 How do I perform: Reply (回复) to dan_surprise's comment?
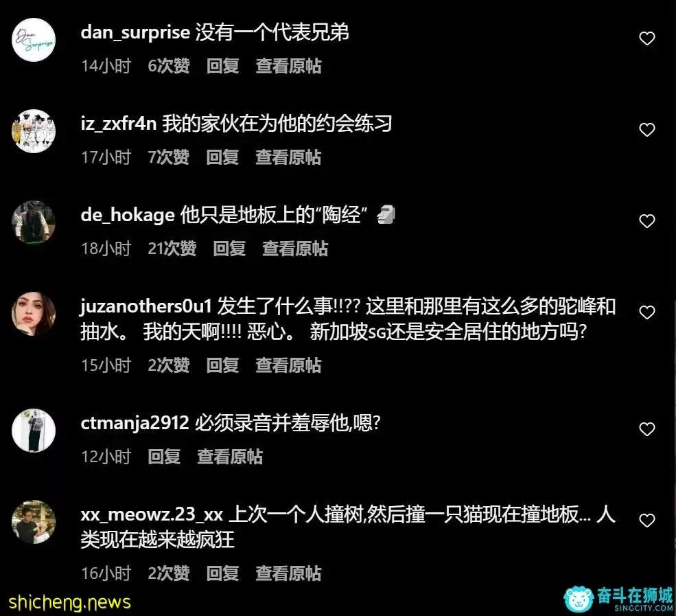222,66
